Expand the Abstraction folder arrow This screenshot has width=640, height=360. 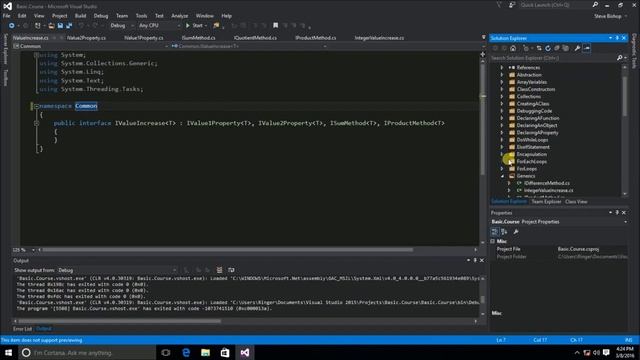tap(502, 75)
